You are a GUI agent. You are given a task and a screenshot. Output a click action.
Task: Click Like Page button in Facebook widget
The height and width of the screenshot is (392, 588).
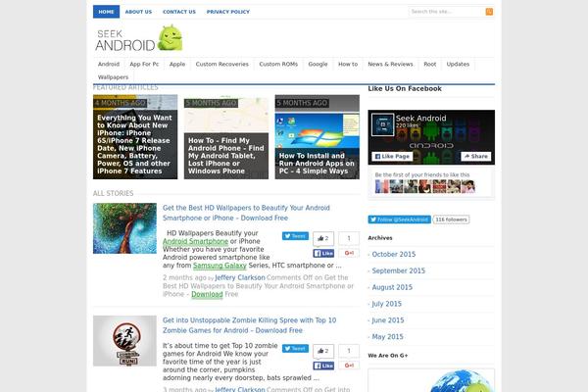click(x=392, y=157)
